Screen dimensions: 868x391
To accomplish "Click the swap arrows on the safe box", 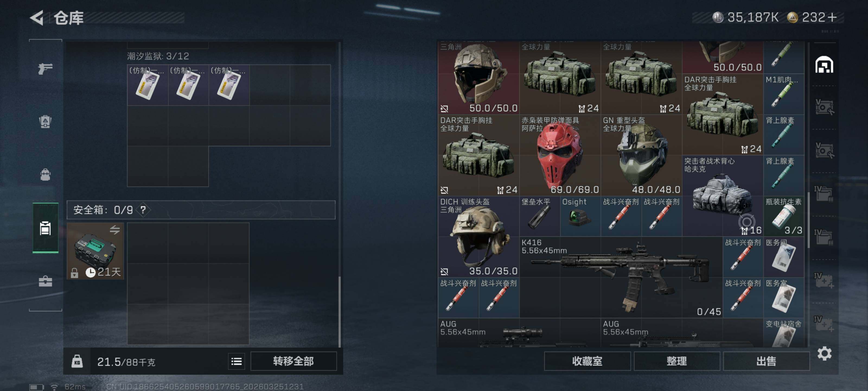I will tap(114, 230).
